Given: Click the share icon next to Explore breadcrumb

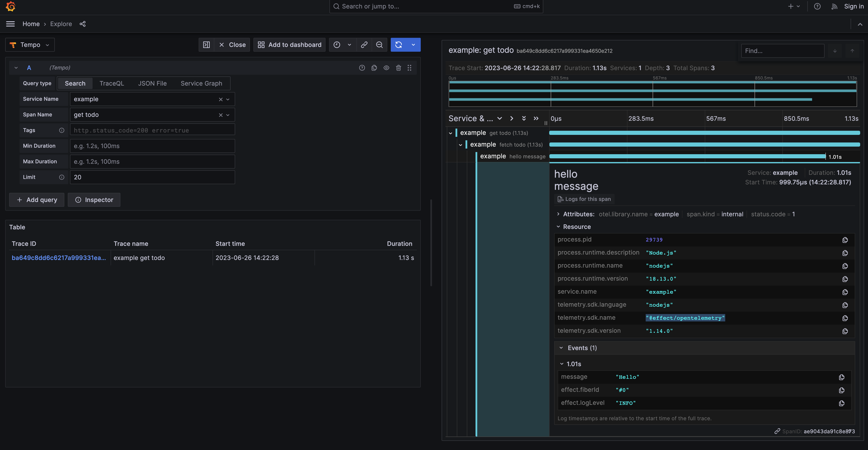Looking at the screenshot, I should click(83, 24).
